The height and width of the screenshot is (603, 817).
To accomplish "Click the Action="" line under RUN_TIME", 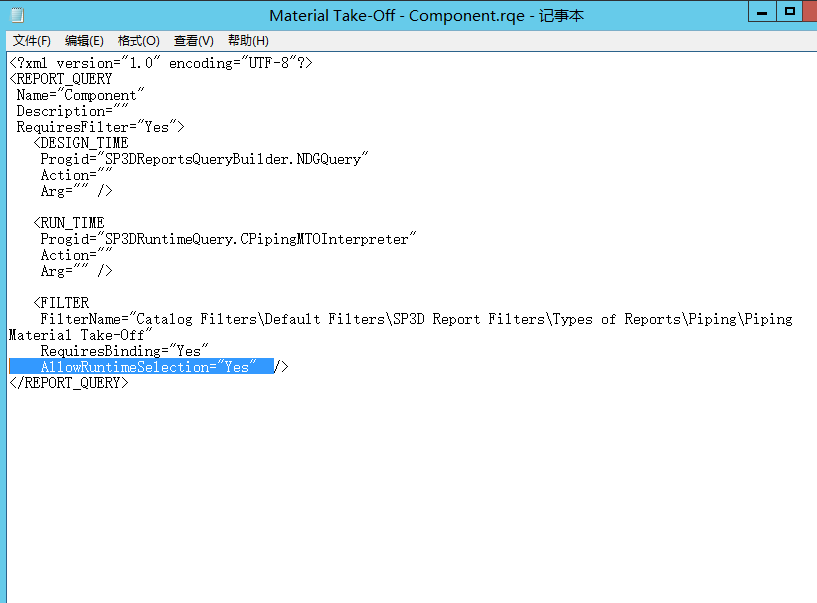I will [76, 255].
